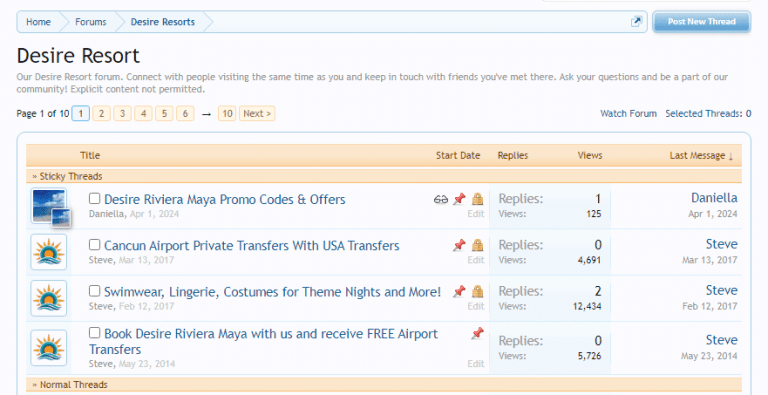This screenshot has width=768, height=395.
Task: Go to Home in the breadcrumb
Action: 38,22
